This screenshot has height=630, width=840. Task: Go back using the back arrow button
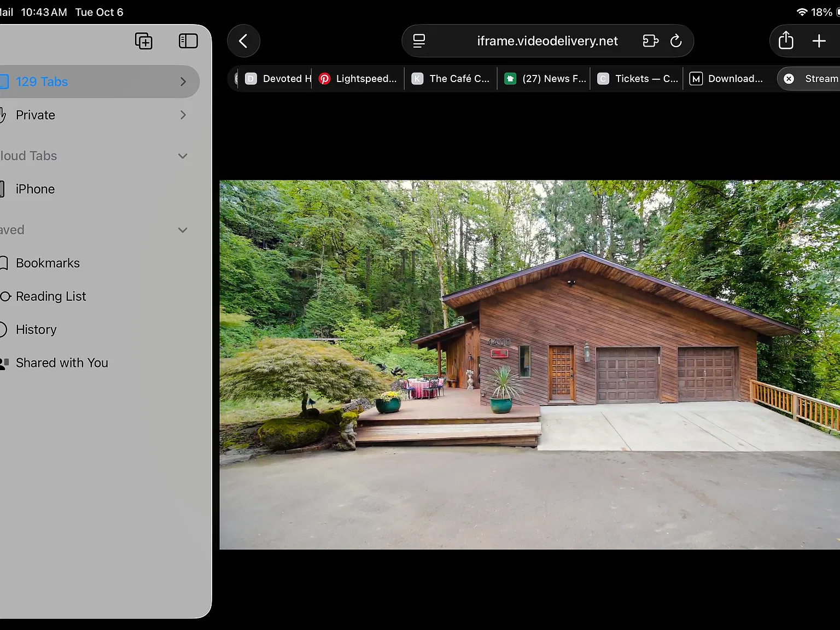tap(243, 41)
